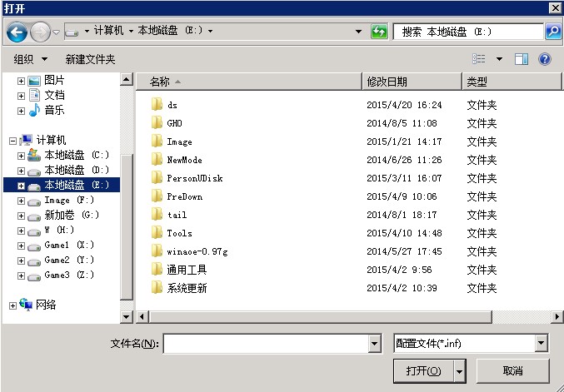Click the 取消 button

pos(512,370)
